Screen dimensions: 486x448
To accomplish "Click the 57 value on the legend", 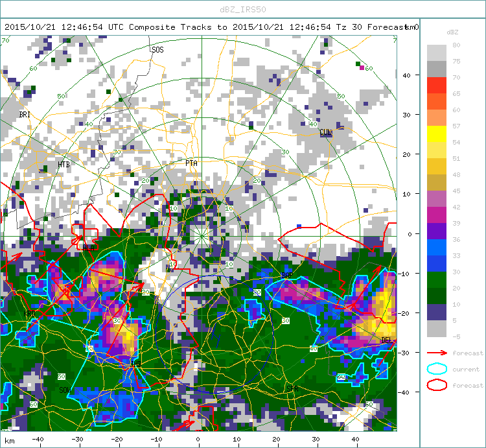I will [456, 126].
